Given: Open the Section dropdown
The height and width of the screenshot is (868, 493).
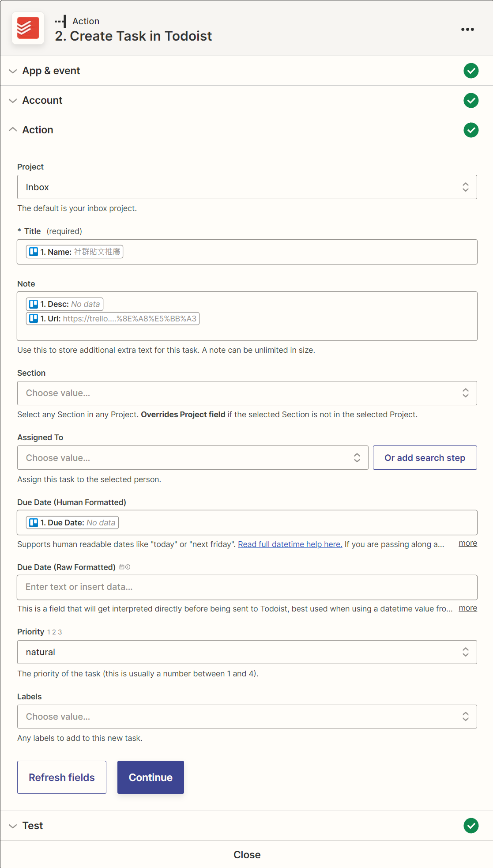Looking at the screenshot, I should [247, 393].
